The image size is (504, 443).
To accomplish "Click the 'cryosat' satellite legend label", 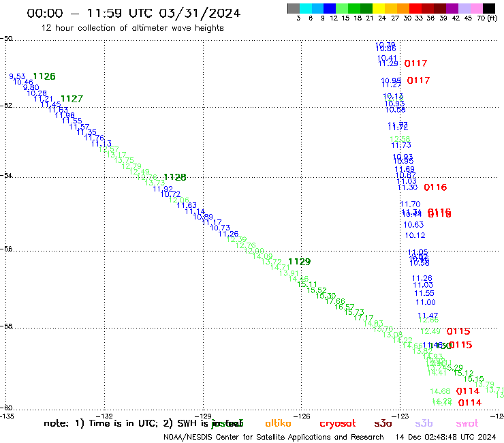I will coord(338,424).
